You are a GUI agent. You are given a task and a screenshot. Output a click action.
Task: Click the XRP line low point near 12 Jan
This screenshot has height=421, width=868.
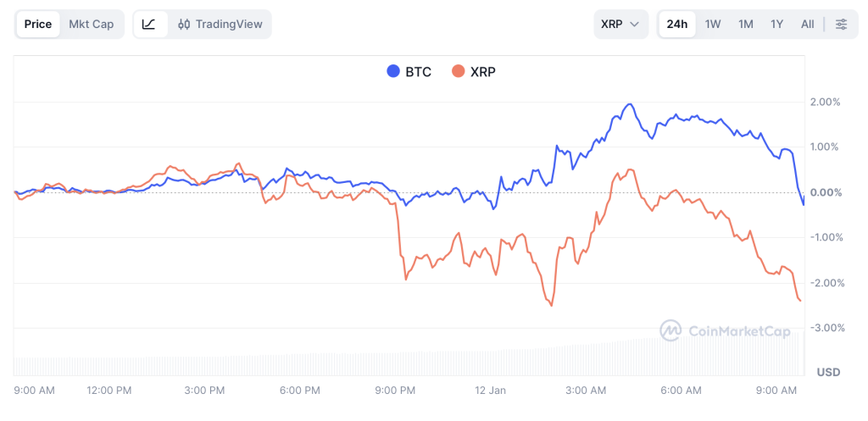[x=552, y=305]
